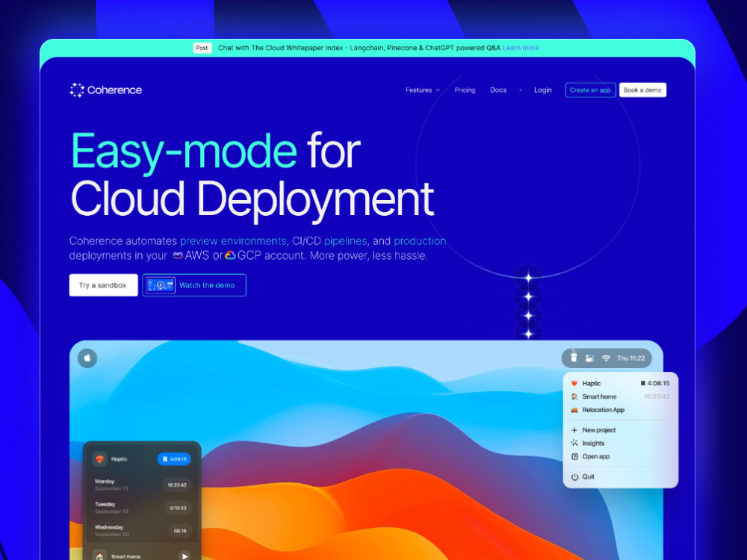747x560 pixels.
Task: Click the Create an app button
Action: tap(590, 90)
